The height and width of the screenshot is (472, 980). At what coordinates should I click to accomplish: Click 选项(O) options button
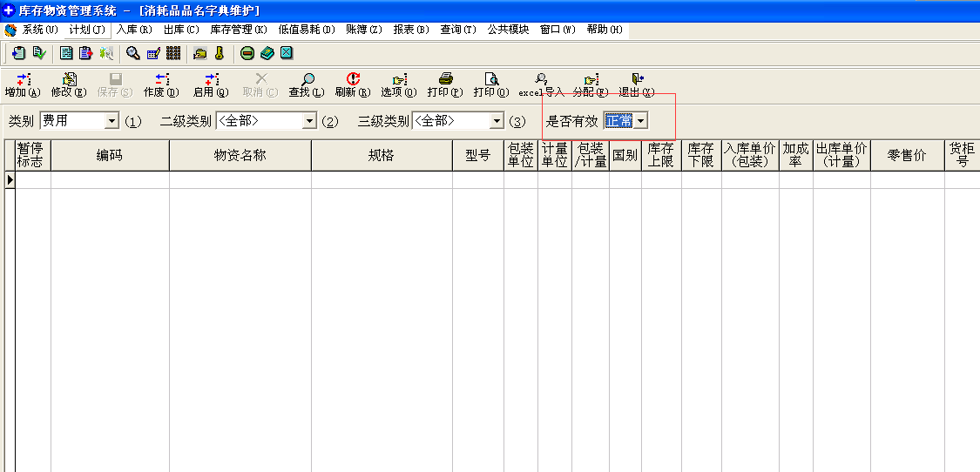click(399, 85)
